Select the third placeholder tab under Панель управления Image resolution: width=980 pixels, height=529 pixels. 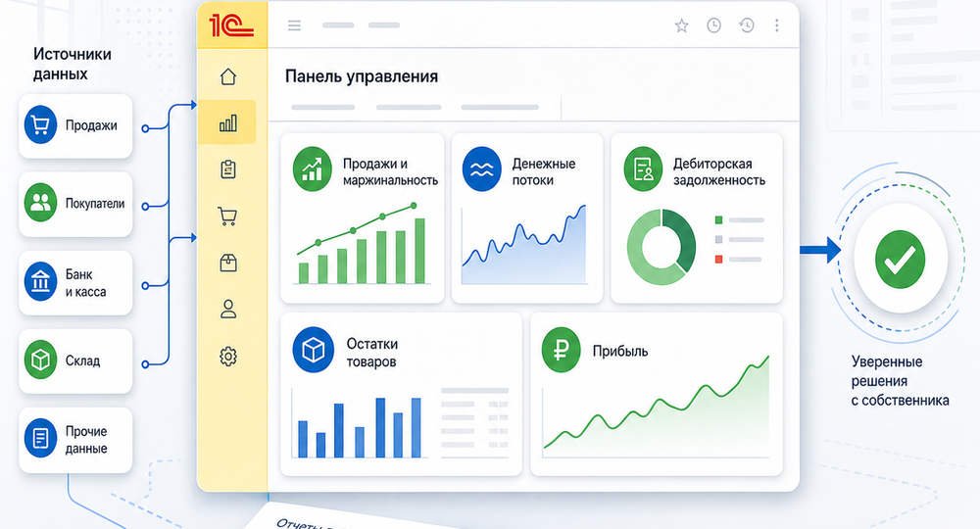(x=500, y=108)
